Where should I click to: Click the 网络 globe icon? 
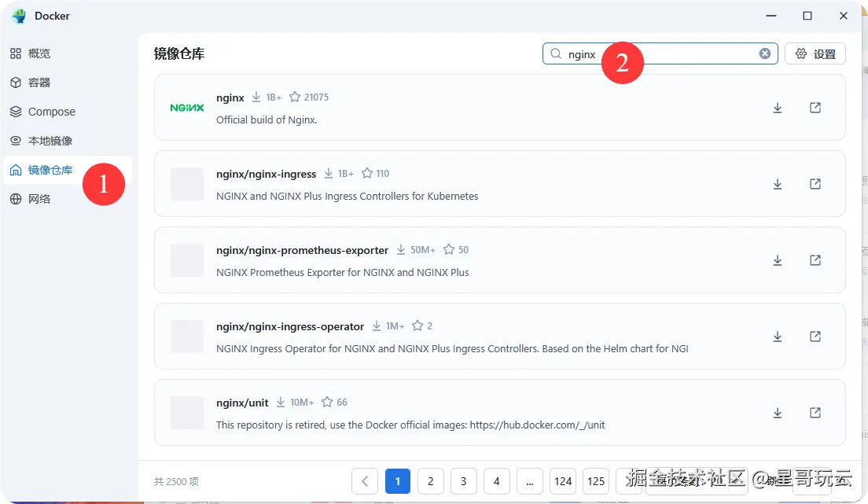16,199
